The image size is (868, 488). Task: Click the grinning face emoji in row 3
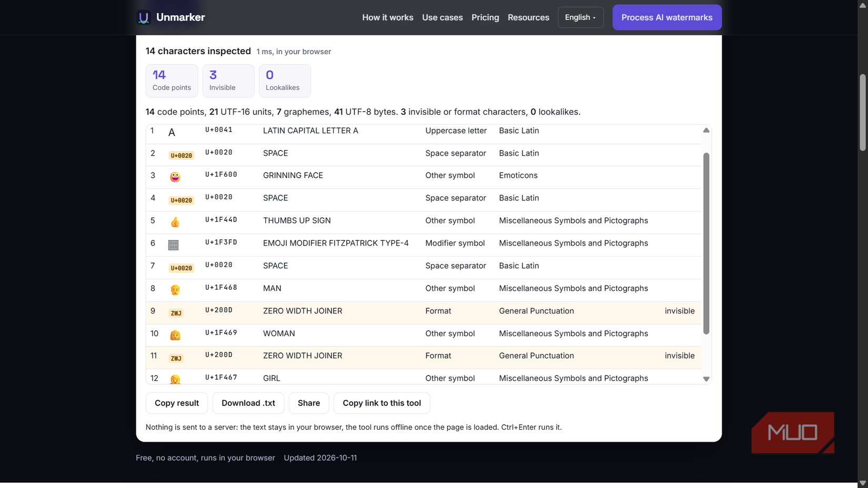(x=175, y=177)
